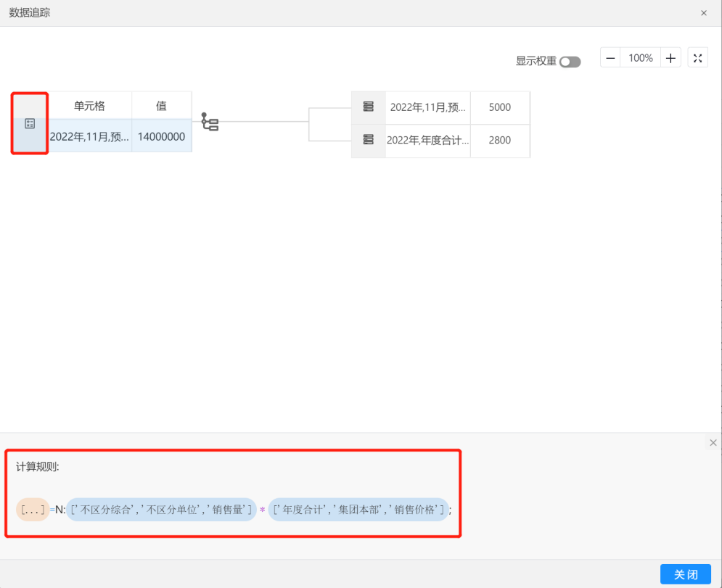This screenshot has height=588, width=722.
Task: Zoom in with the plus button
Action: pyautogui.click(x=670, y=58)
